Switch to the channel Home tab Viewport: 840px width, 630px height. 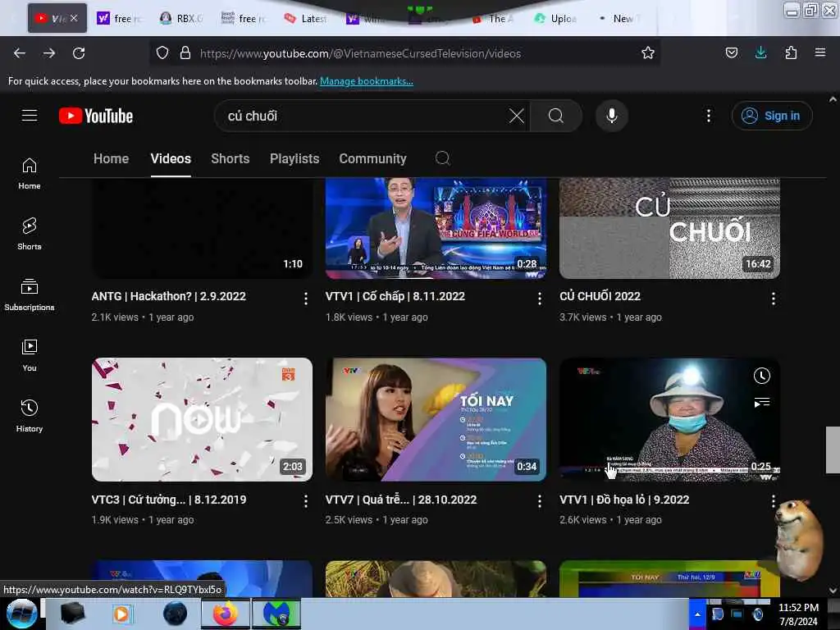[111, 158]
